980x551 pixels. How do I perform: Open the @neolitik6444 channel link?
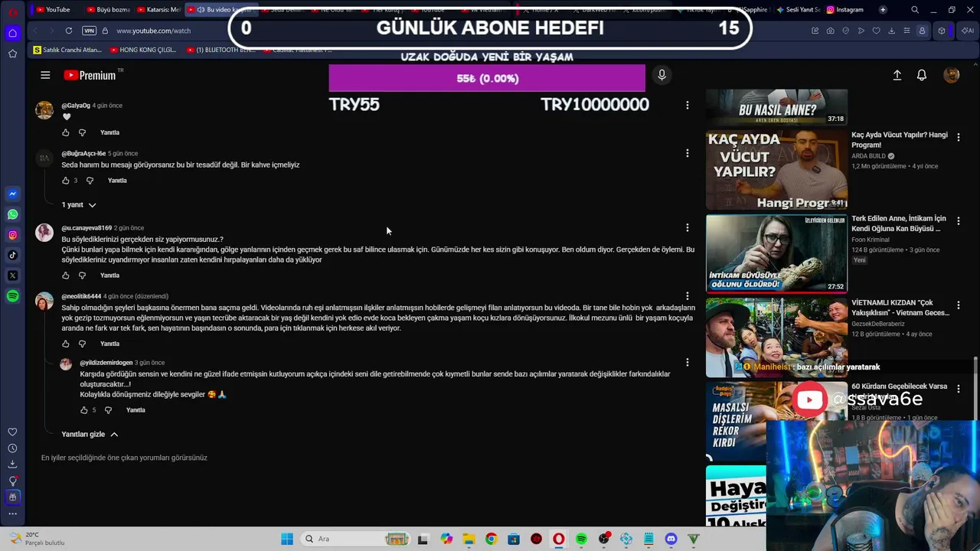[x=81, y=296]
